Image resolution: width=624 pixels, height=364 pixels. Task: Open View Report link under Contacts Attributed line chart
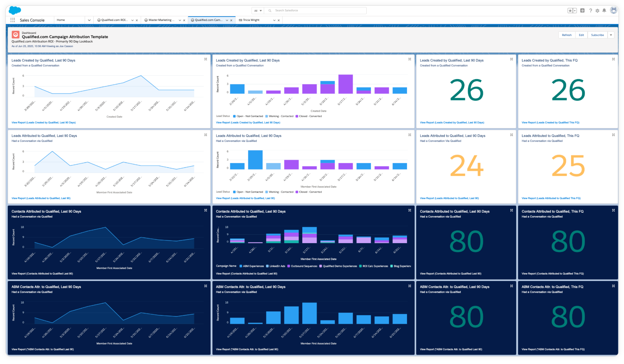click(42, 274)
